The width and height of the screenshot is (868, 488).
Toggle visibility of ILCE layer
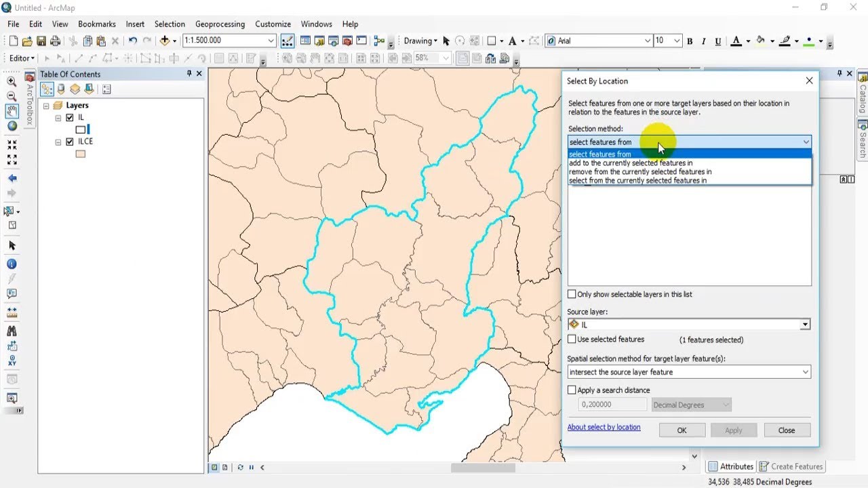[70, 142]
